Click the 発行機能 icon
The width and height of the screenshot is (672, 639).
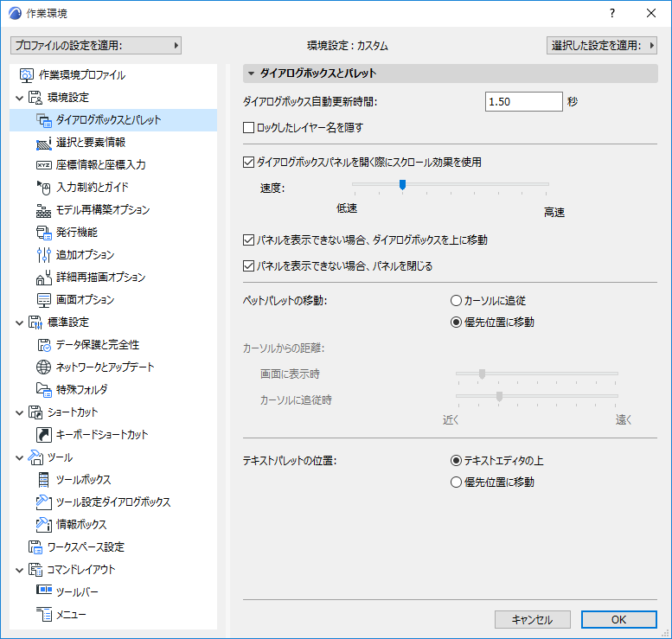[x=44, y=233]
